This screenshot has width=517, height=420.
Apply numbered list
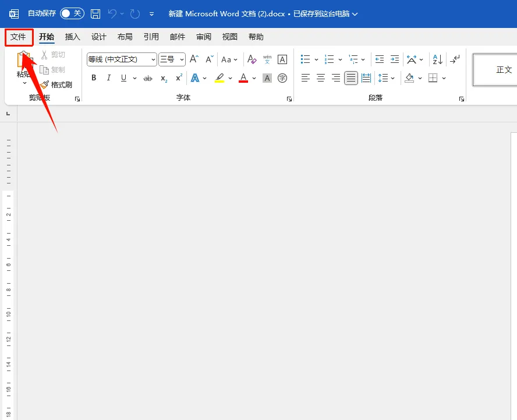pos(329,59)
